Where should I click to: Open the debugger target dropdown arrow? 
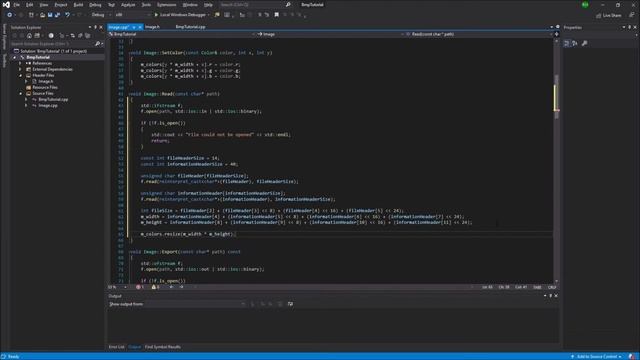click(x=209, y=15)
